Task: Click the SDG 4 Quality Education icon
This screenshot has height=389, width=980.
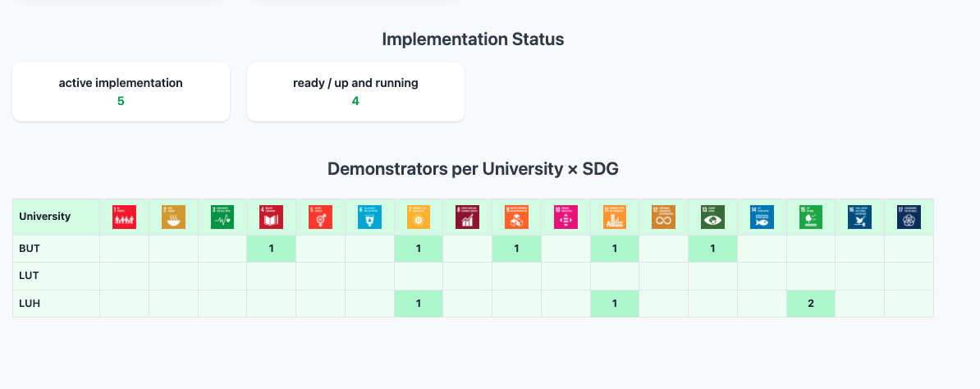Action: click(271, 217)
